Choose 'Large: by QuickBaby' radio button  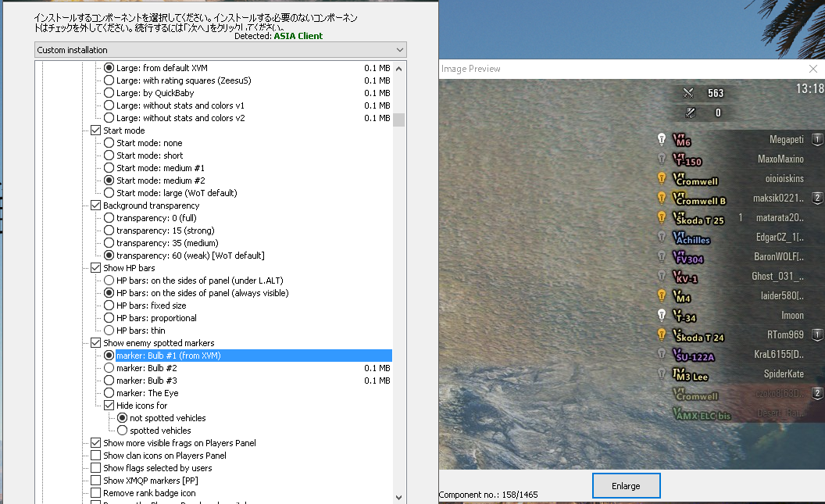109,93
